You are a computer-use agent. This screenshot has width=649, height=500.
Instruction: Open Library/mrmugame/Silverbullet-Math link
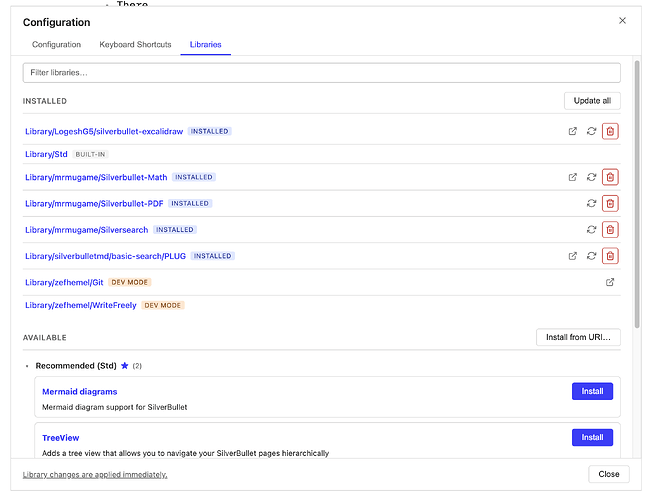click(x=96, y=178)
